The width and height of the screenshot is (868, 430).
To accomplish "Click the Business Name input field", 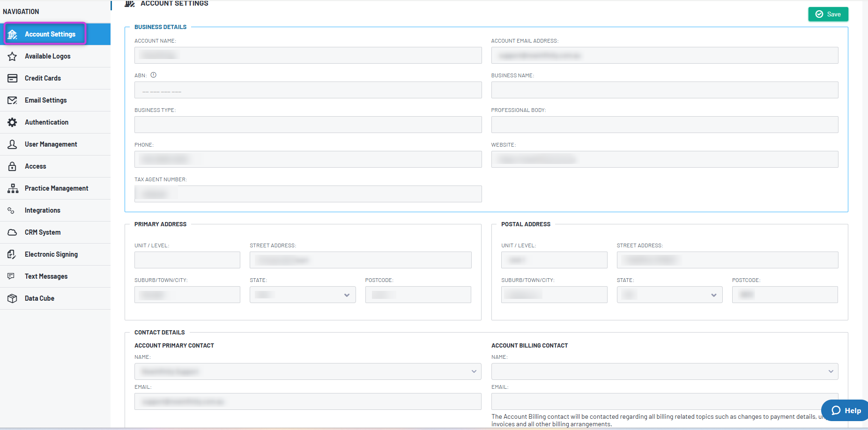I will tap(665, 90).
